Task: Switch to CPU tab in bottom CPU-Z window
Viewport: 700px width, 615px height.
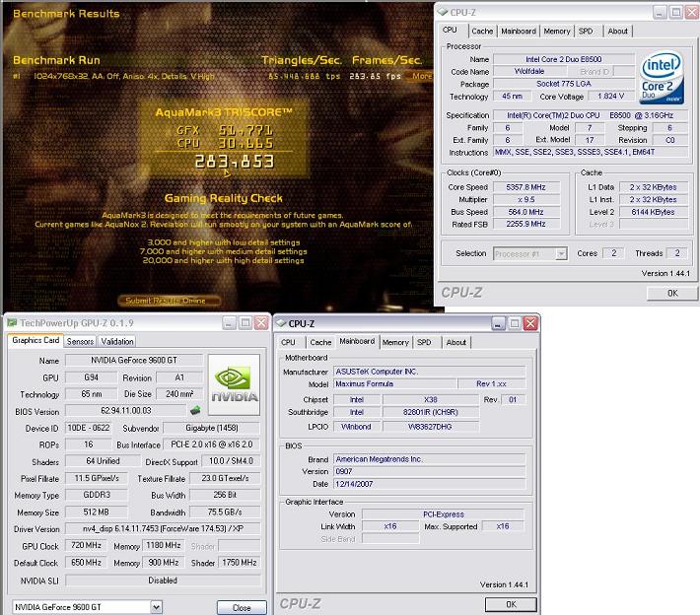Action: 288,342
